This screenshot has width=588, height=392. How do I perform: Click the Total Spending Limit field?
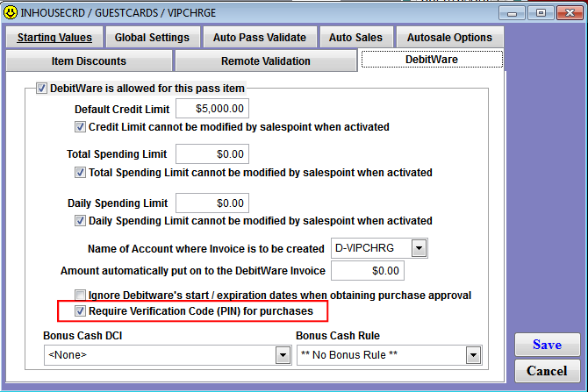[212, 154]
